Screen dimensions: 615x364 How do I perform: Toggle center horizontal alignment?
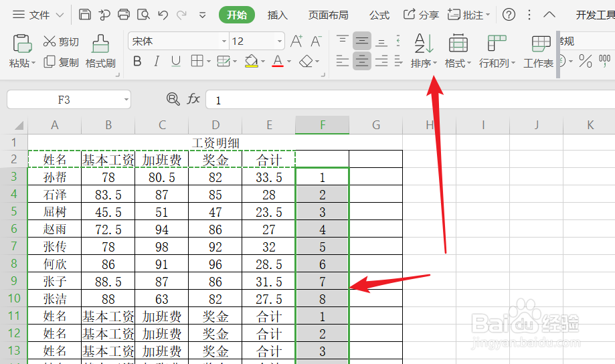361,61
